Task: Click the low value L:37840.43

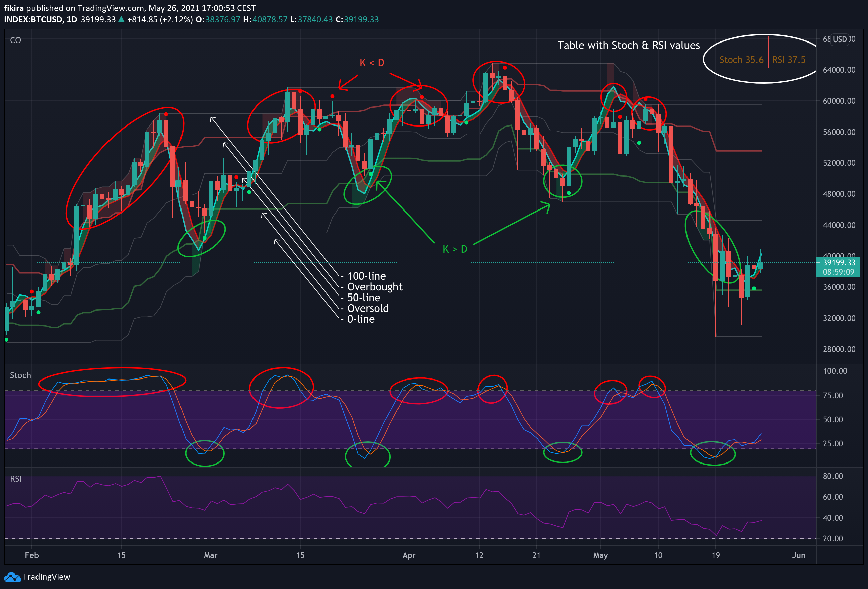Action: click(311, 19)
